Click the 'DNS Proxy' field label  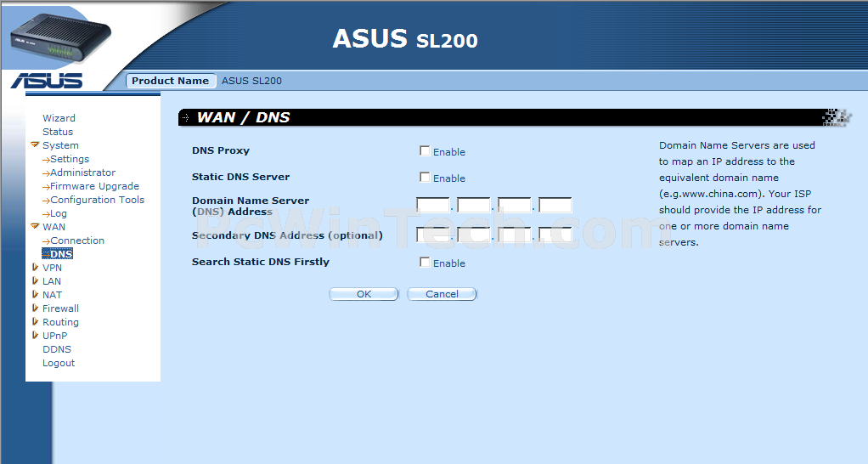coord(220,150)
